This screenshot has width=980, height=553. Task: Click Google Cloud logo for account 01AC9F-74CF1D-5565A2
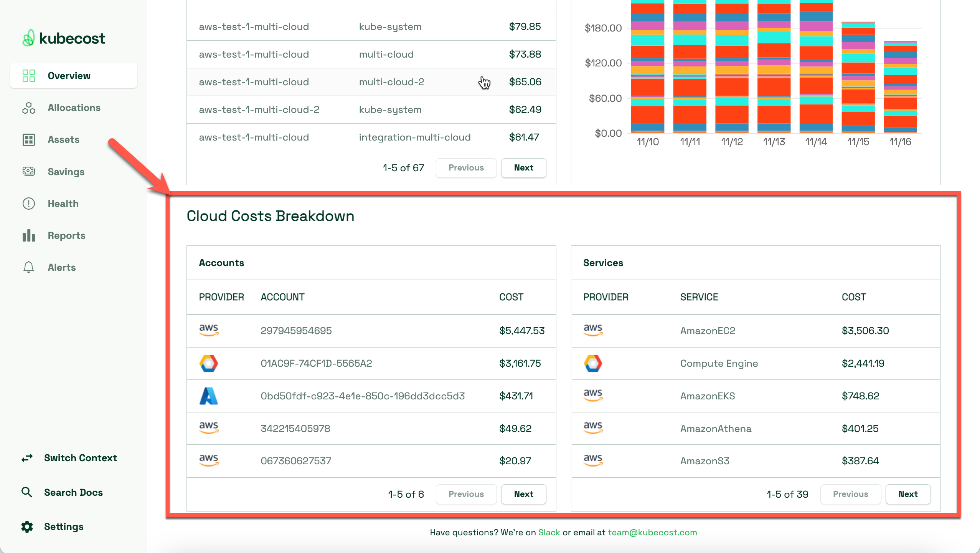click(209, 363)
